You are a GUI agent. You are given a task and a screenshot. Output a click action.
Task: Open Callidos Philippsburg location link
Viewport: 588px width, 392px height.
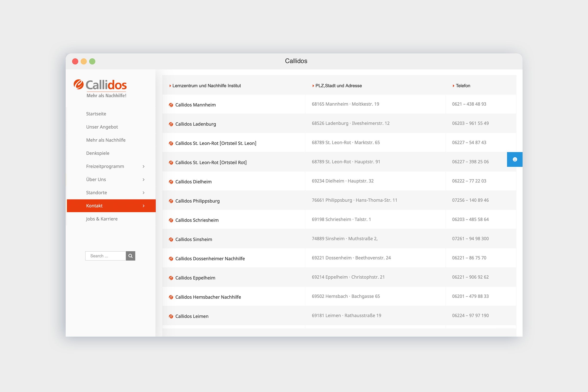click(x=197, y=201)
